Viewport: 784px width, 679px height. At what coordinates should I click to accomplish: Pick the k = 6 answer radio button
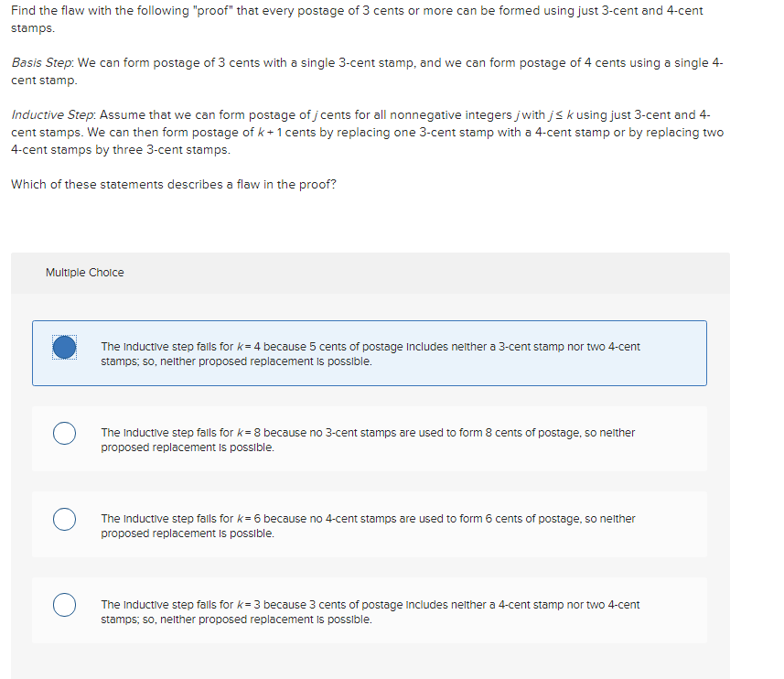pos(65,519)
